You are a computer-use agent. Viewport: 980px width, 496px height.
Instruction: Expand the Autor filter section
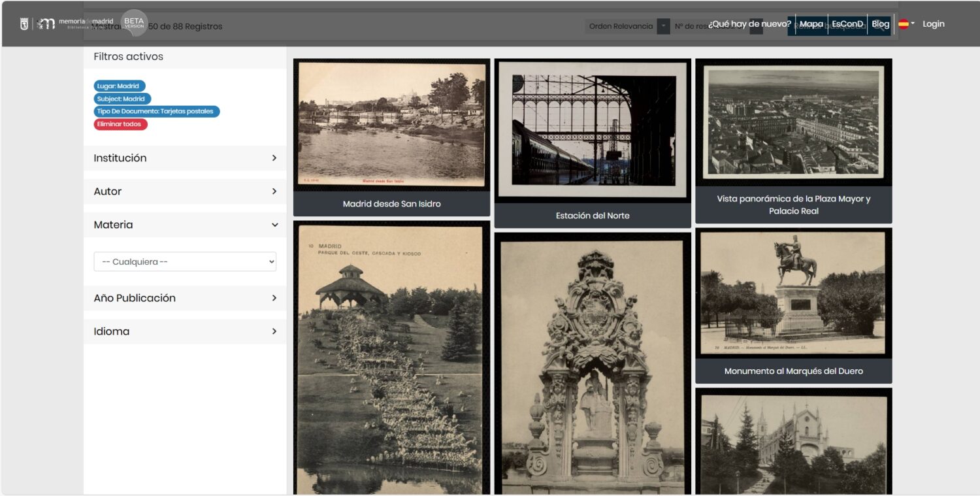coord(185,191)
